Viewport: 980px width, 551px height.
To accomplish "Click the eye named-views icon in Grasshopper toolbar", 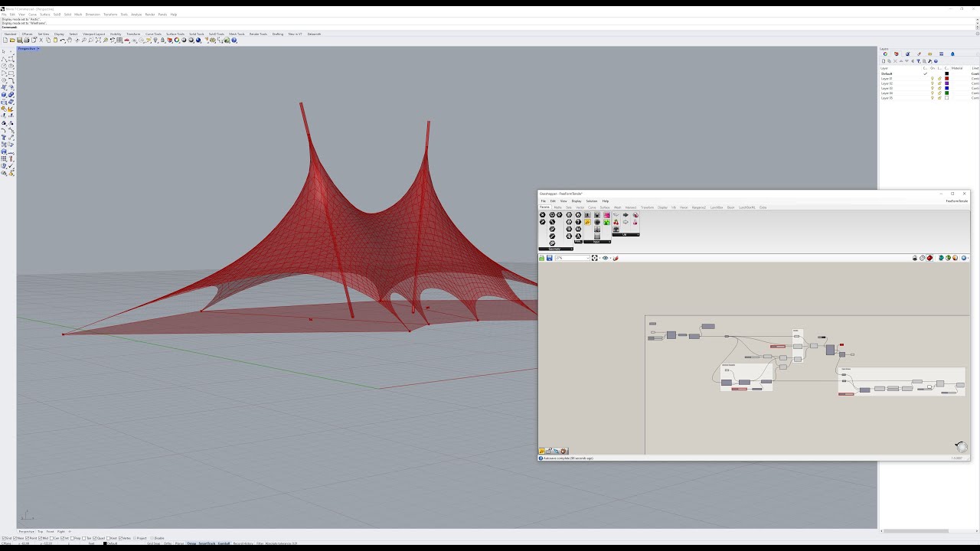I will 605,258.
